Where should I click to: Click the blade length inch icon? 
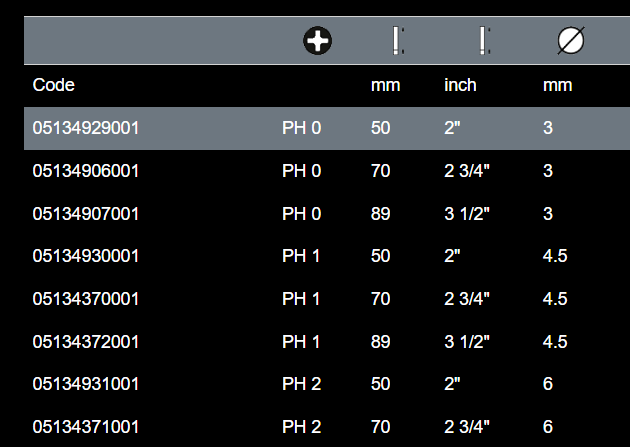[484, 41]
